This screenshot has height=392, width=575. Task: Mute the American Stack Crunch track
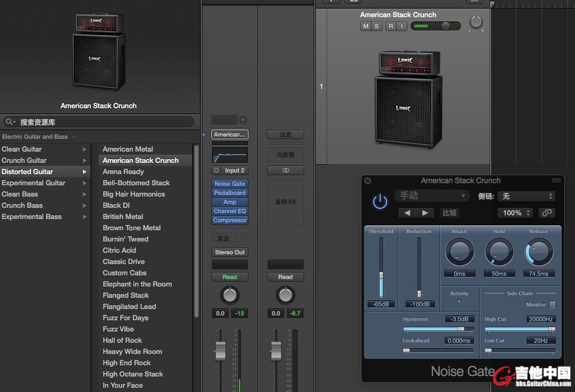coord(366,26)
